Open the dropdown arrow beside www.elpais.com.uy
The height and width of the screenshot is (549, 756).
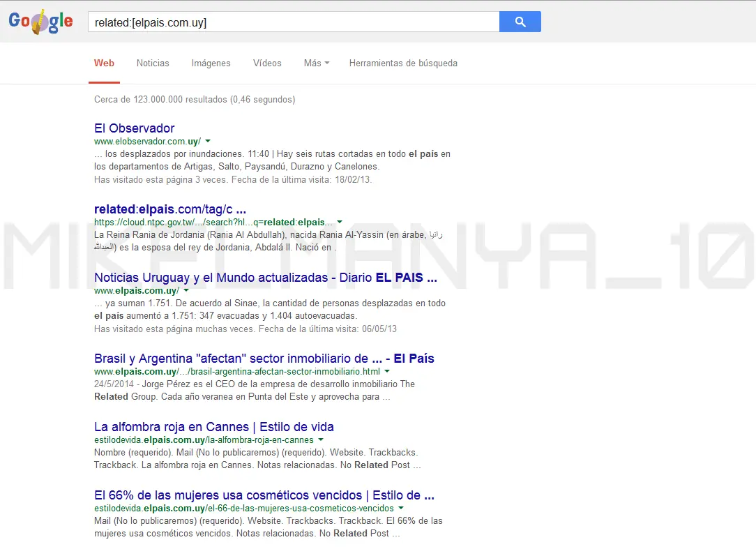[x=186, y=289]
